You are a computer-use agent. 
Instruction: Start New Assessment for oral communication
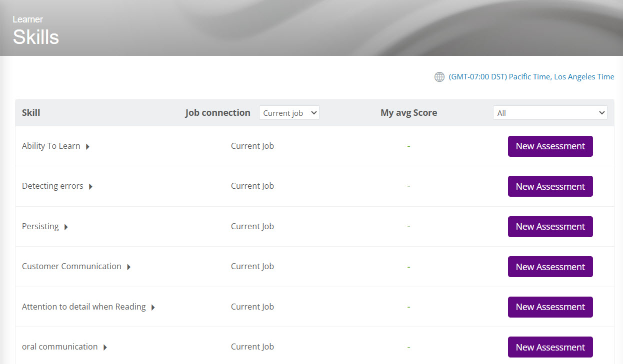coord(550,347)
